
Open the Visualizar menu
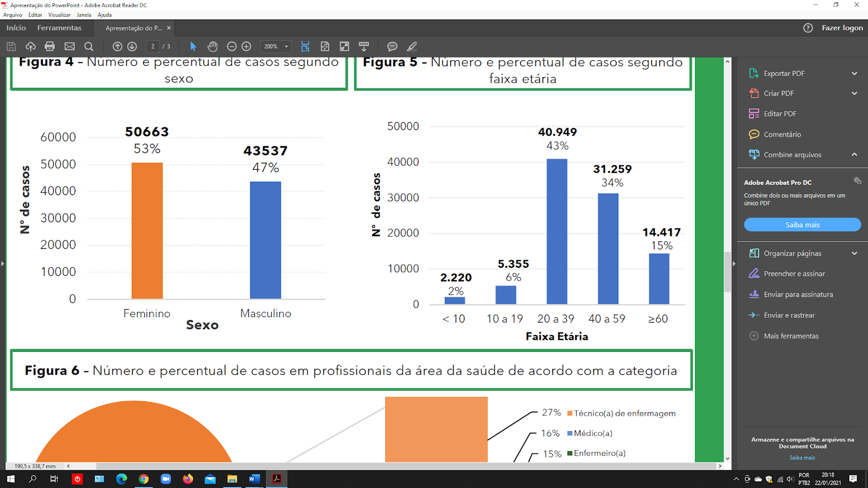(59, 15)
